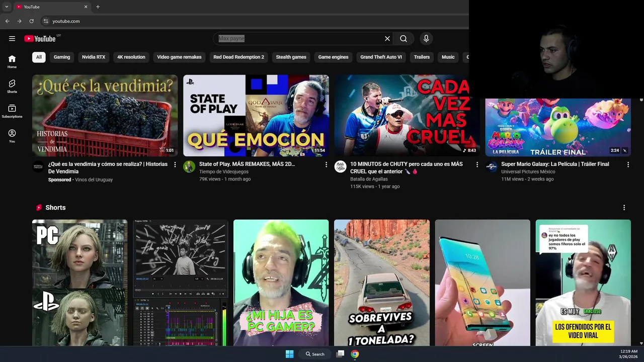
Task: Open Tiempo de Videojuegos channel avatar
Action: point(189,167)
